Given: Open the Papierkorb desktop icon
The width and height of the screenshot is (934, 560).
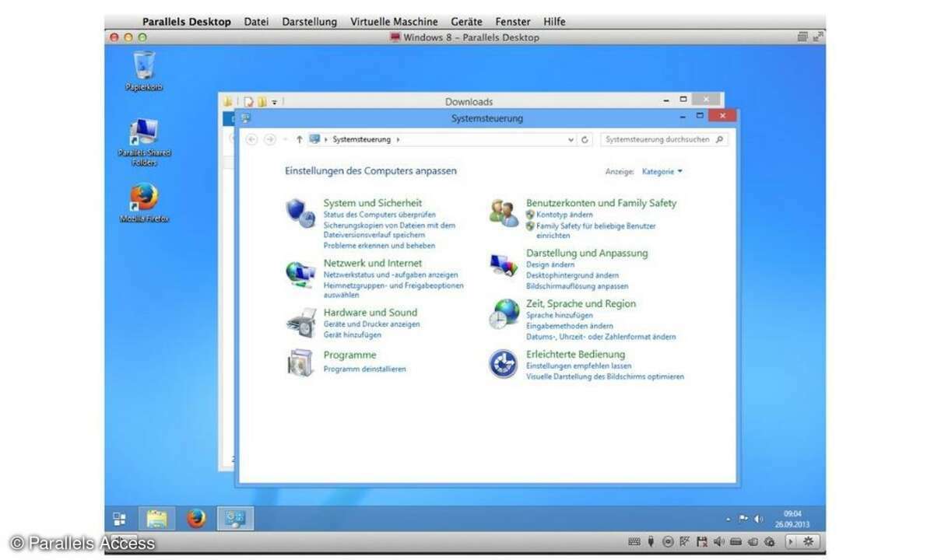Looking at the screenshot, I should pyautogui.click(x=144, y=72).
